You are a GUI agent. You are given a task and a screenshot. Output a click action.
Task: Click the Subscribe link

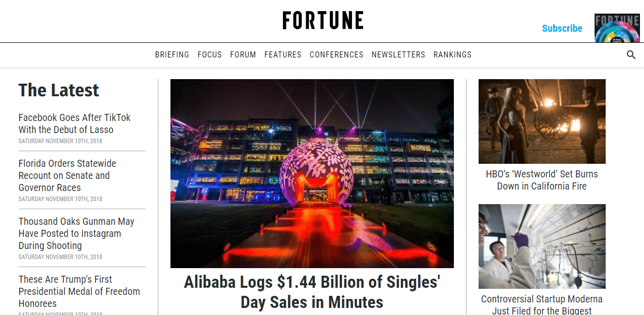(562, 28)
